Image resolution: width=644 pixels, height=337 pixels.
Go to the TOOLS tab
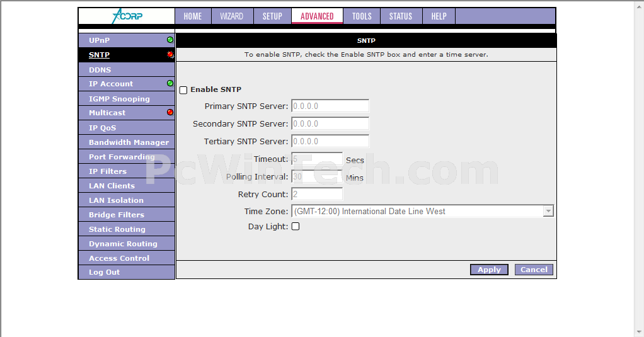tap(362, 16)
